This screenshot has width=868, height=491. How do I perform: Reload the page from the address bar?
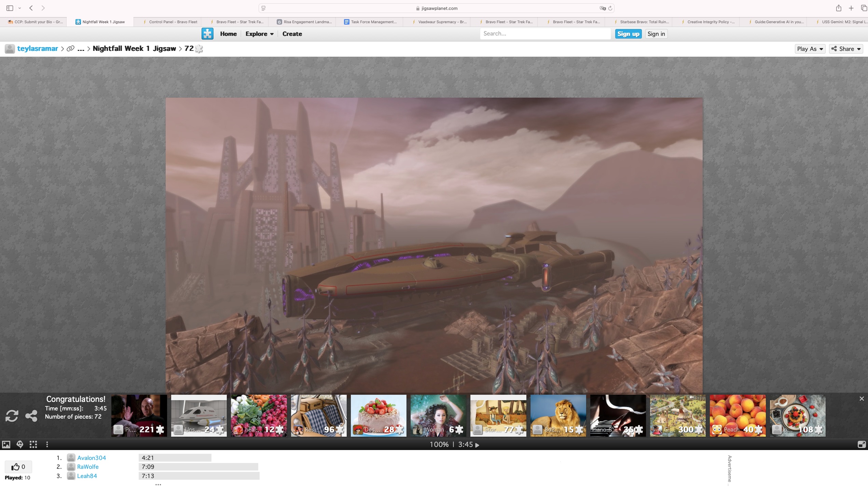[x=610, y=8]
